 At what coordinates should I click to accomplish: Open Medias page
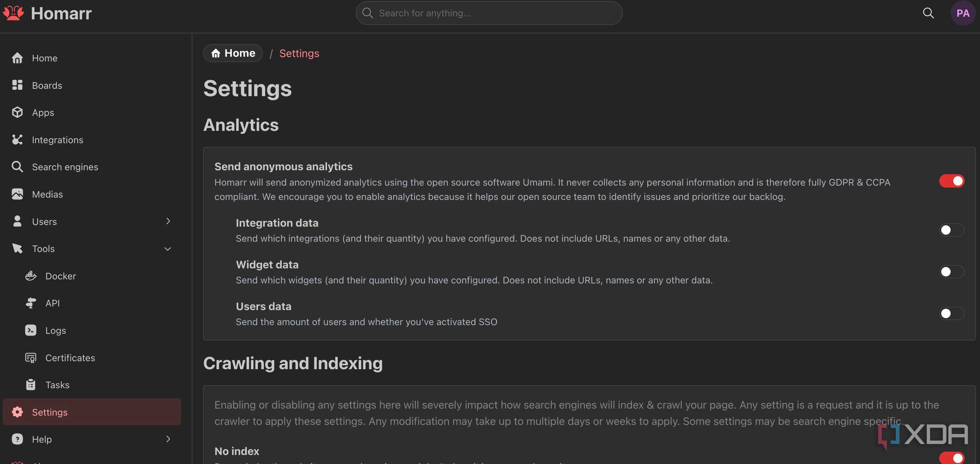pyautogui.click(x=92, y=194)
